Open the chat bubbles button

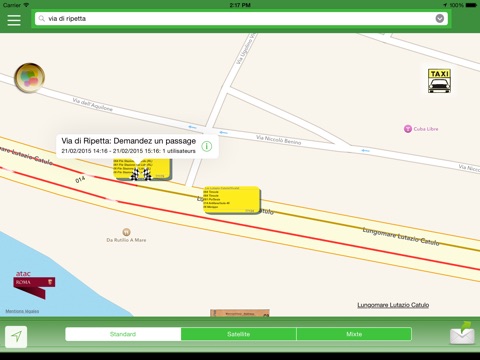click(29, 78)
